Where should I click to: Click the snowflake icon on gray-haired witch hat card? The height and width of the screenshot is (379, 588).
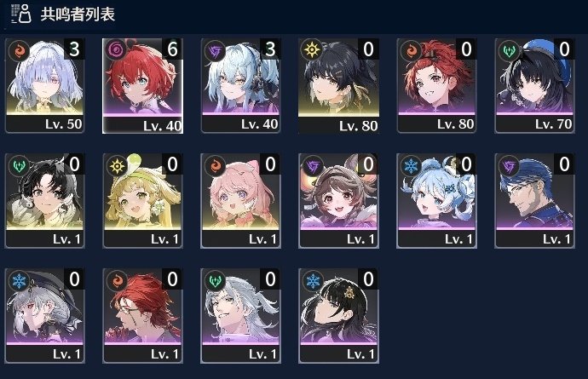19,280
